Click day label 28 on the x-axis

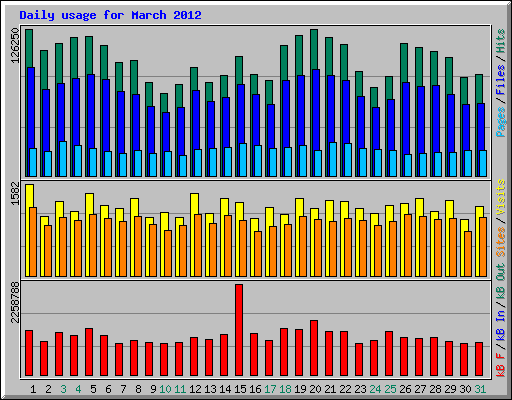435,389
